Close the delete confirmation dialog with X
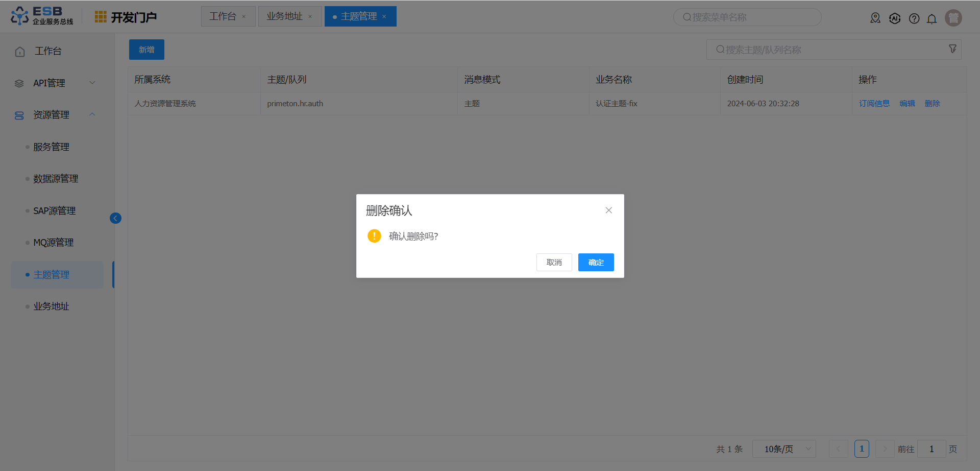 608,210
